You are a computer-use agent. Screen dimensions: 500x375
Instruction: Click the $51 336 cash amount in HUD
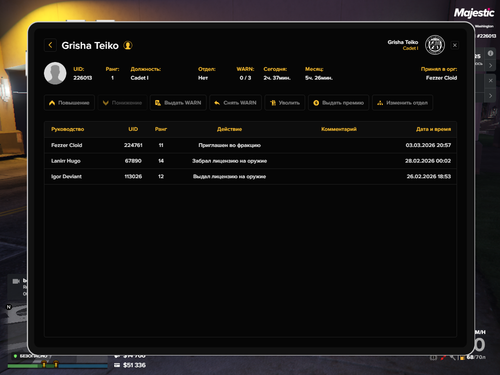(x=134, y=365)
